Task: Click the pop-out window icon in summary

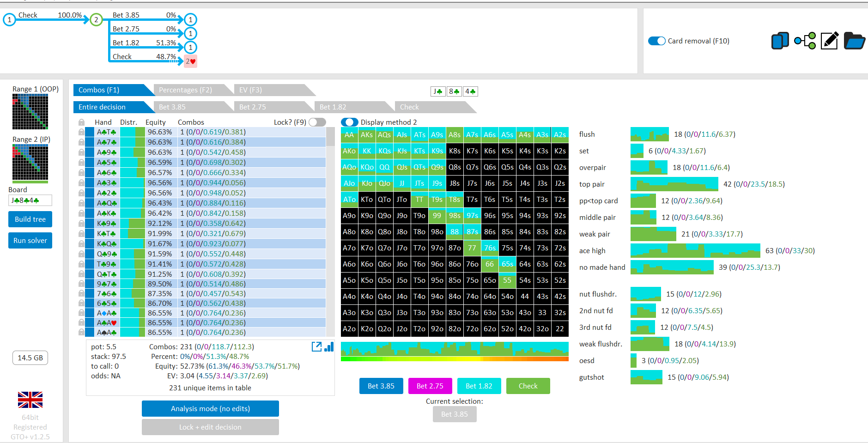Action: click(x=316, y=347)
